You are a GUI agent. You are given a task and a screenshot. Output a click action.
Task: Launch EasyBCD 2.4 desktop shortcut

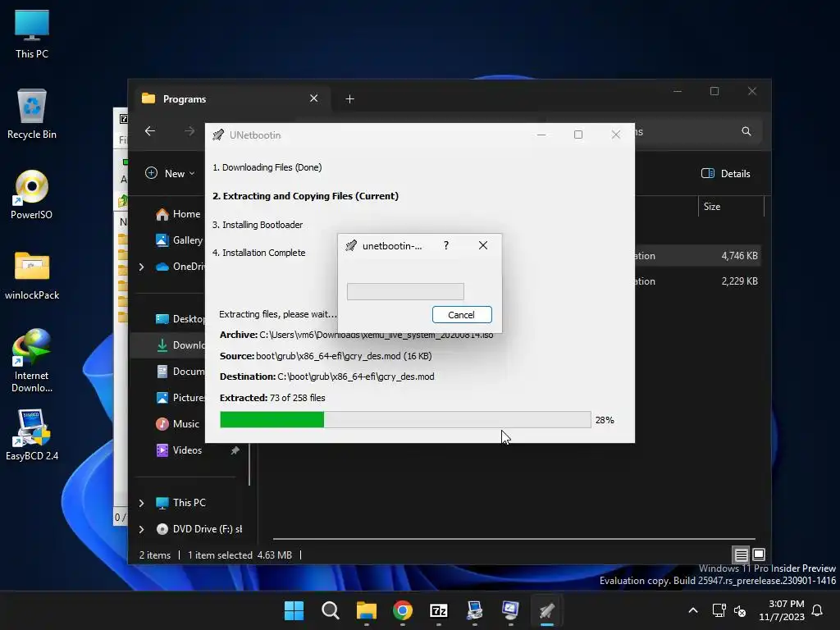pyautogui.click(x=32, y=436)
